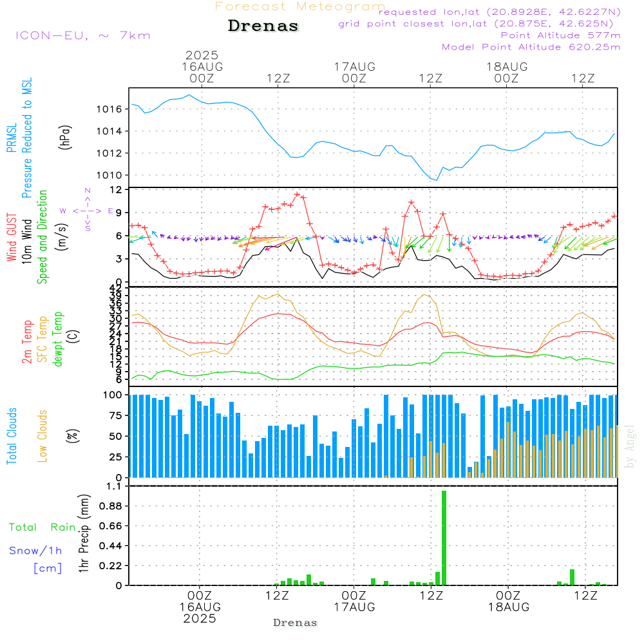This screenshot has height=644, width=644.
Task: Click the 'Point Altitude 577m' line
Action: click(x=560, y=35)
